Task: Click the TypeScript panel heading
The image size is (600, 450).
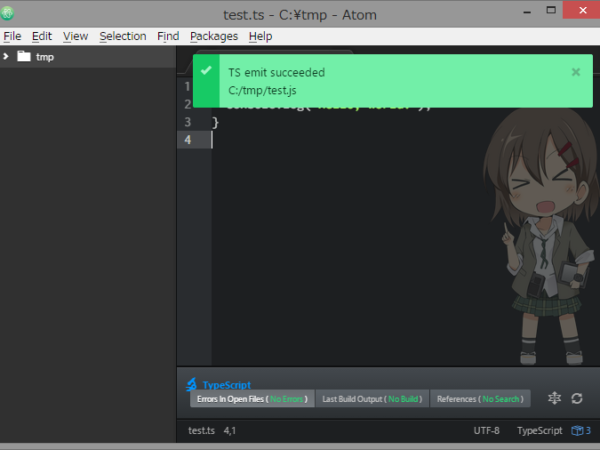Action: tap(227, 385)
